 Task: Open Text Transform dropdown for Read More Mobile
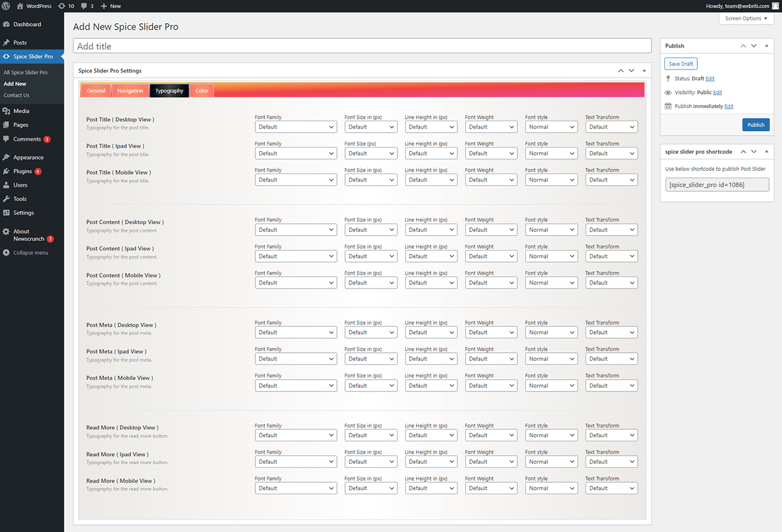click(x=611, y=488)
